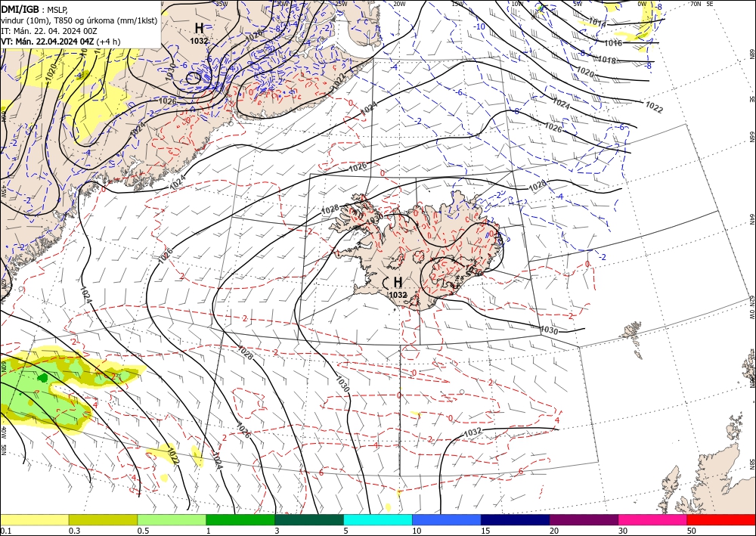Choose the navy 15 mm legend swatch

516,519
